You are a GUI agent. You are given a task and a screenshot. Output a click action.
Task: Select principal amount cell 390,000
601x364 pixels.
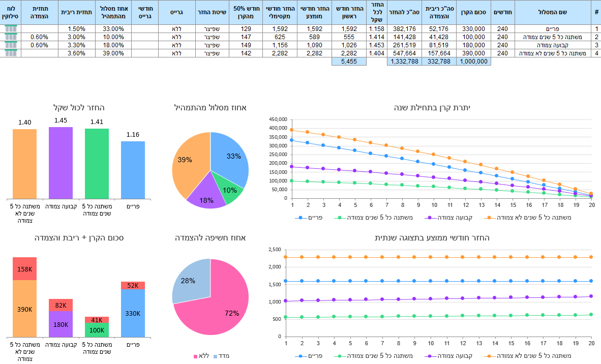pyautogui.click(x=473, y=53)
